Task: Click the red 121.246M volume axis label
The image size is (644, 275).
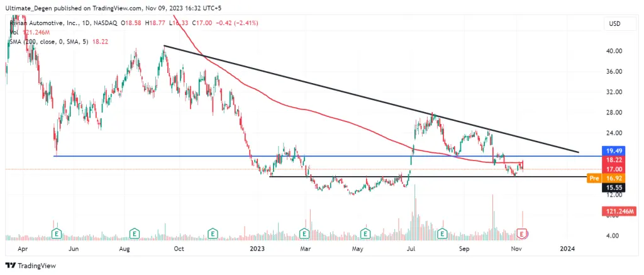Action: click(x=620, y=211)
